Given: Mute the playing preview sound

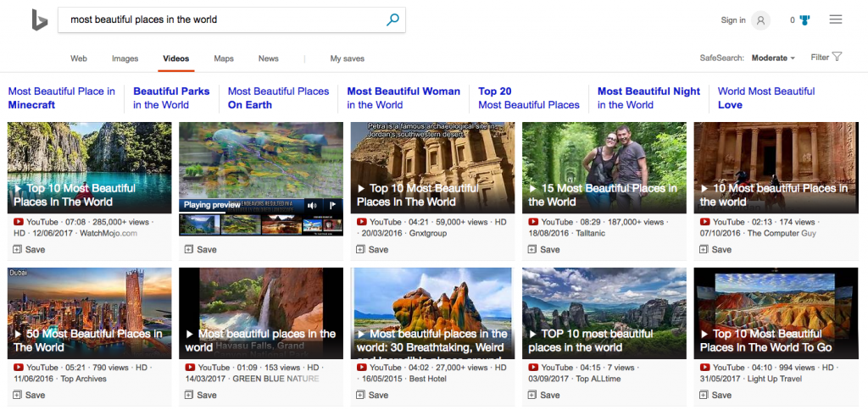Looking at the screenshot, I should point(312,205).
